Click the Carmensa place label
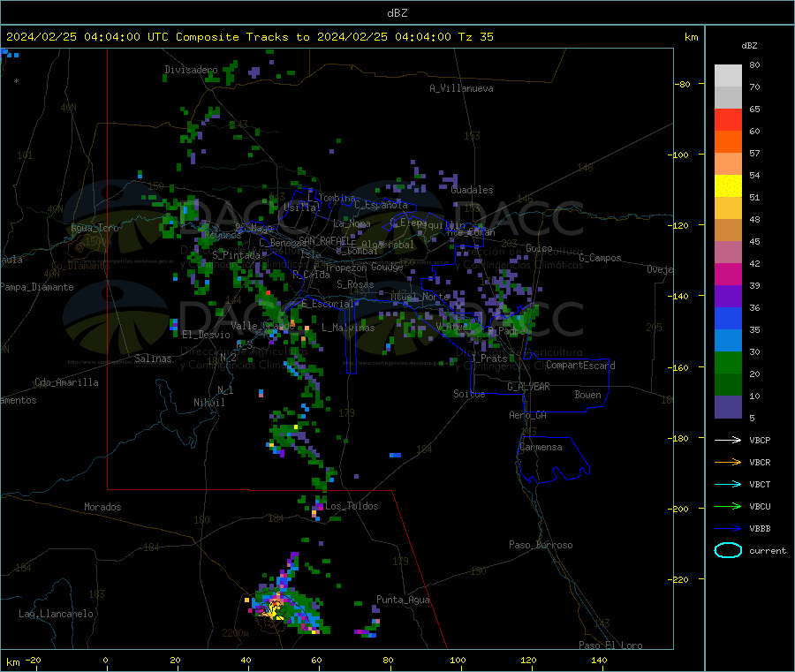This screenshot has width=795, height=672. tap(541, 447)
